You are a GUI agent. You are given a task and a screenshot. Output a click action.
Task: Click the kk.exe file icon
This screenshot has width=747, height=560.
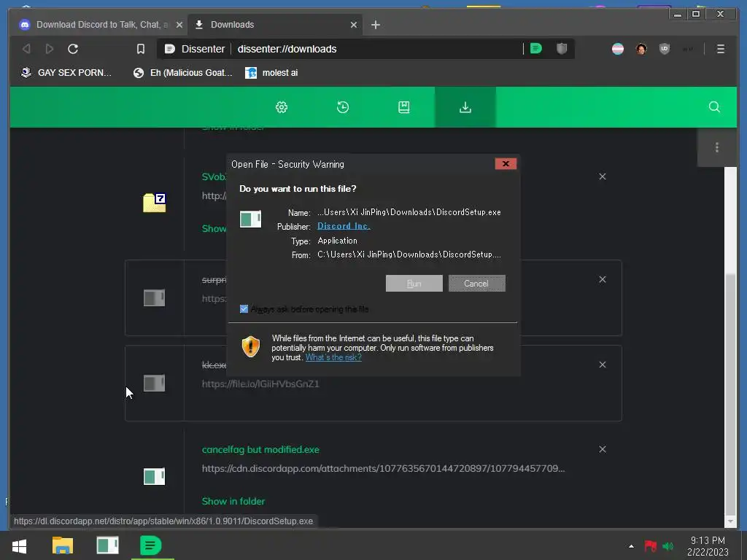coord(155,383)
